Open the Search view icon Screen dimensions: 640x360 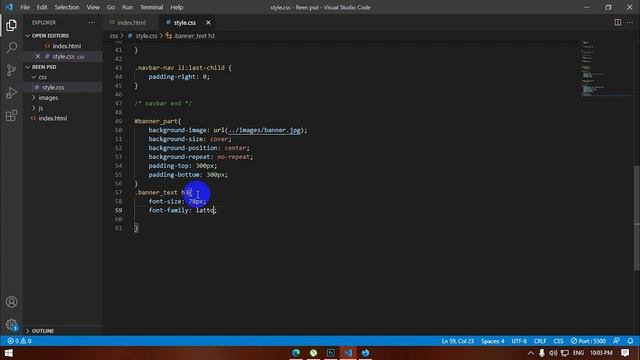(x=11, y=47)
